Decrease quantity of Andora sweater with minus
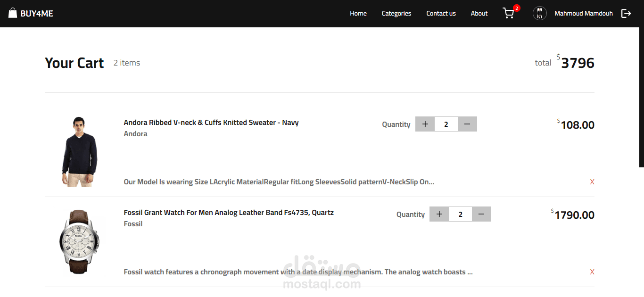644x297 pixels. 467,124
